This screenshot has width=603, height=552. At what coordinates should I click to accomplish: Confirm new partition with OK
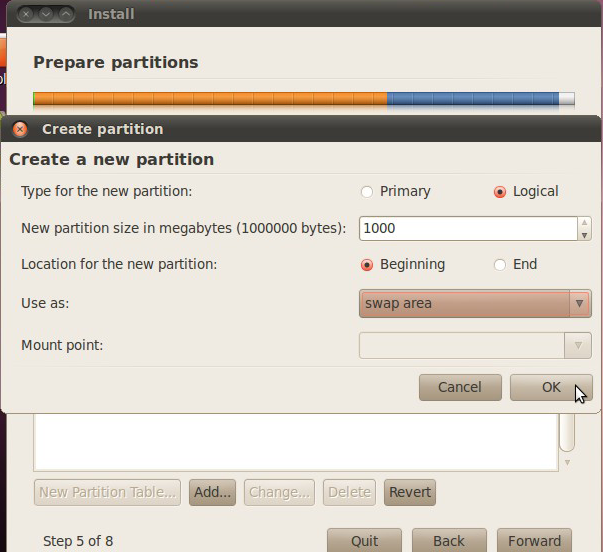551,387
